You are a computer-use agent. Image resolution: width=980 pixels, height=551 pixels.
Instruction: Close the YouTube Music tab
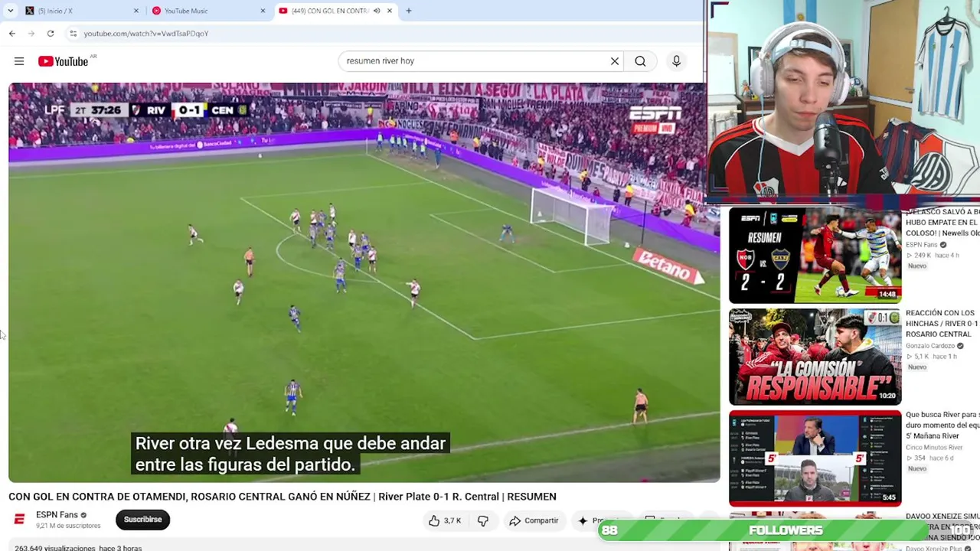pyautogui.click(x=263, y=11)
